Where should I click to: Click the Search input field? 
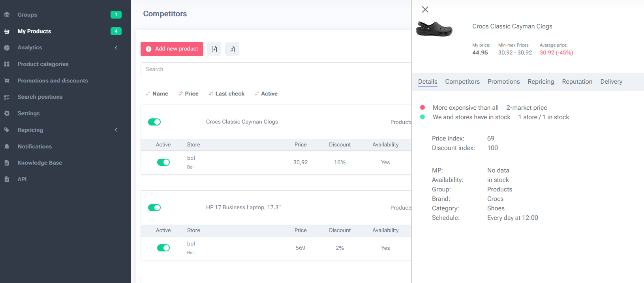click(276, 69)
